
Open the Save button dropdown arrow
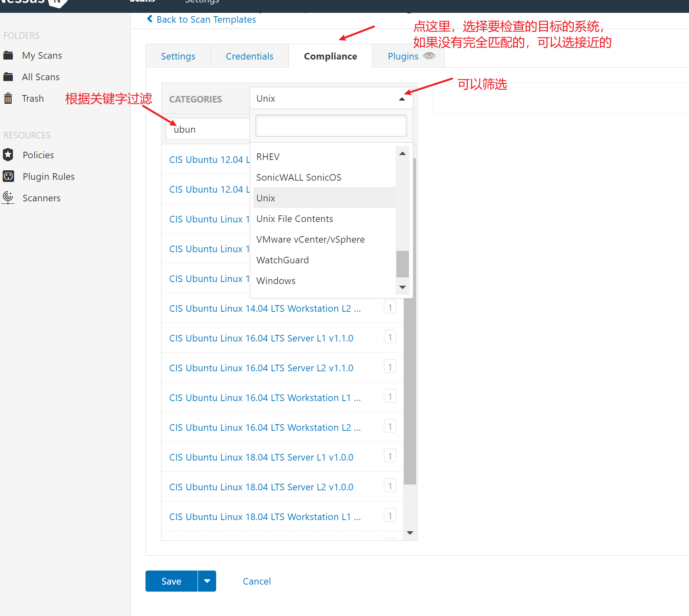(207, 581)
